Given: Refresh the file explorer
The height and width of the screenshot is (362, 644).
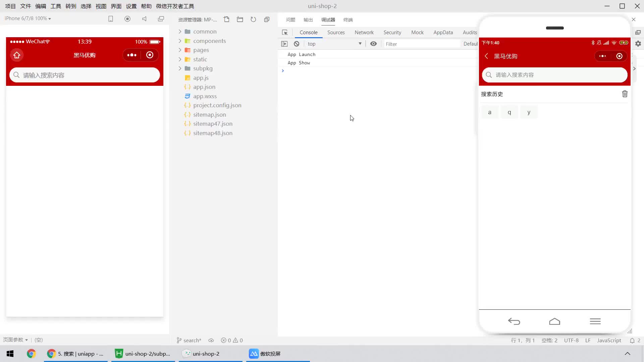Looking at the screenshot, I should (253, 19).
